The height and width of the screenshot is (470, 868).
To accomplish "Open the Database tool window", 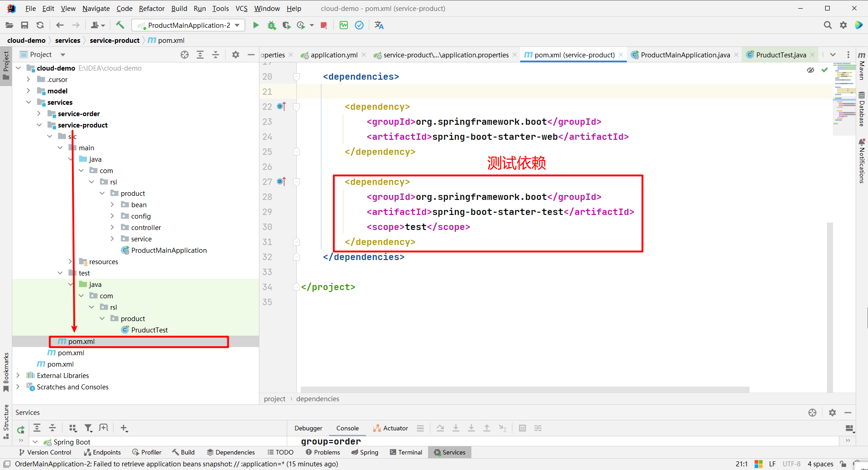I will coord(862,109).
